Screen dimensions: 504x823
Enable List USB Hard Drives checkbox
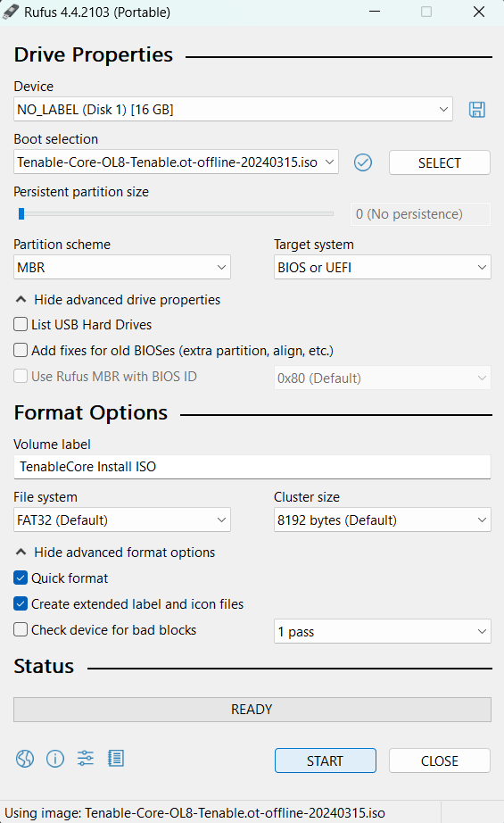[21, 324]
